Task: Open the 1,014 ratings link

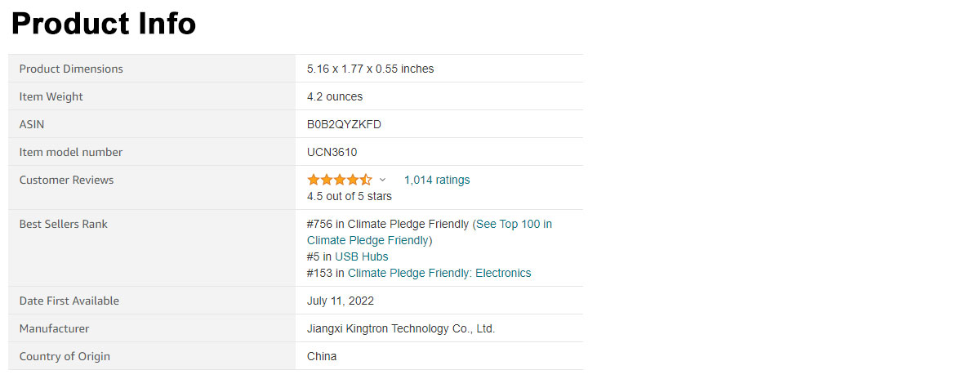Action: (437, 180)
